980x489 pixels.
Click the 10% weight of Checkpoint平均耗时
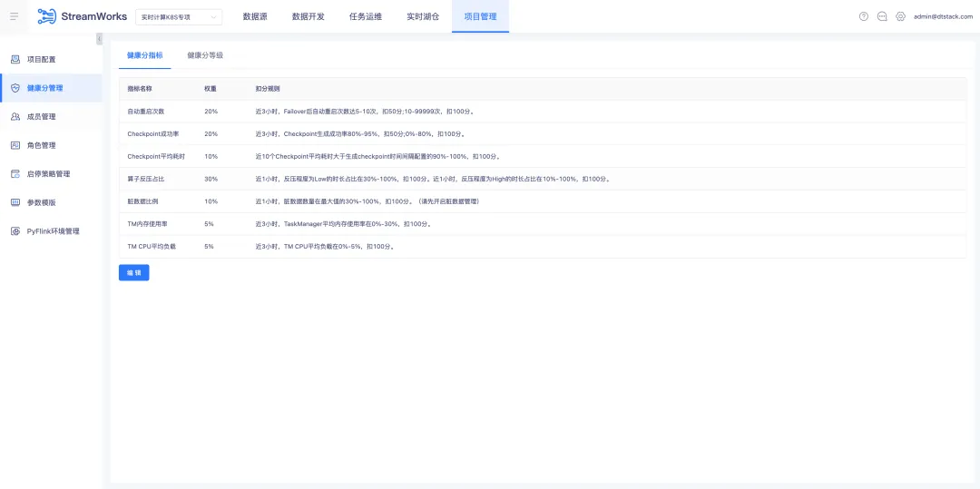point(211,156)
